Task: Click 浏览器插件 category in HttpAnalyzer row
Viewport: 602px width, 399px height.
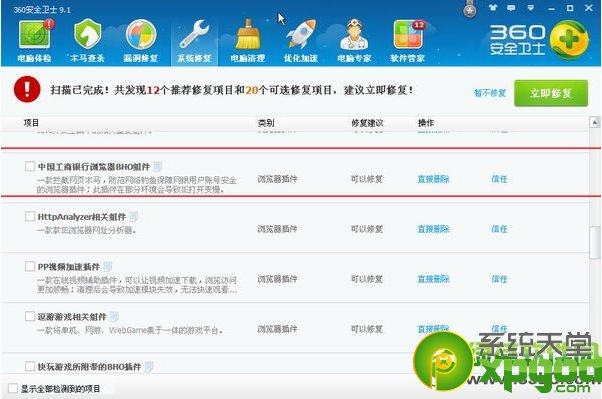Action: tap(277, 229)
